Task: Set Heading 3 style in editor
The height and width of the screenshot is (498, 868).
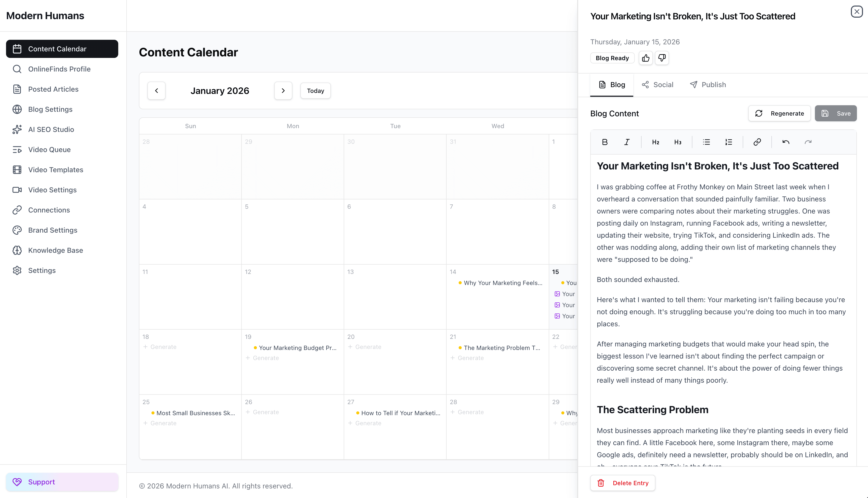Action: (x=678, y=142)
